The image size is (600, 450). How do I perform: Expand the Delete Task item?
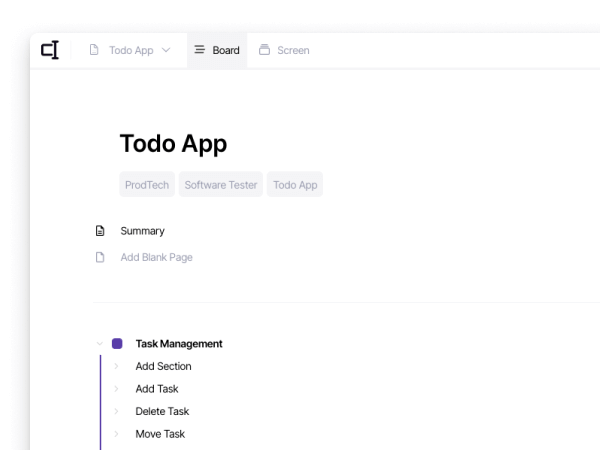point(116,411)
